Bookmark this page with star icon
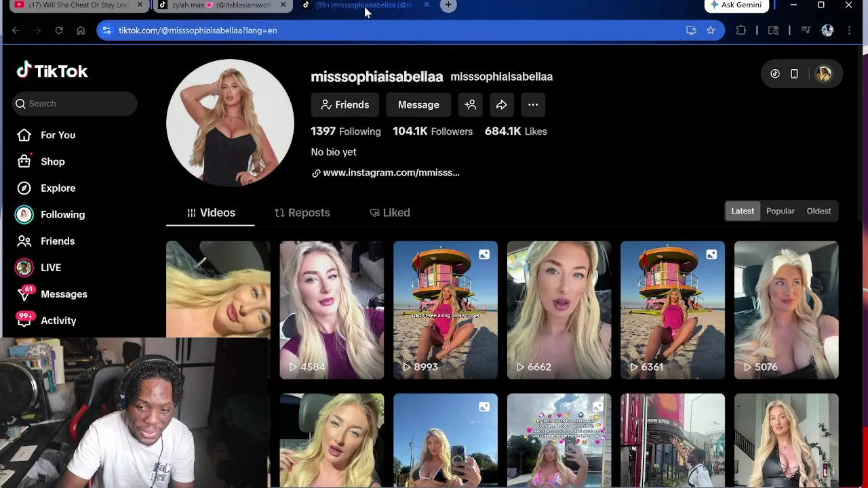868x488 pixels. coord(711,30)
